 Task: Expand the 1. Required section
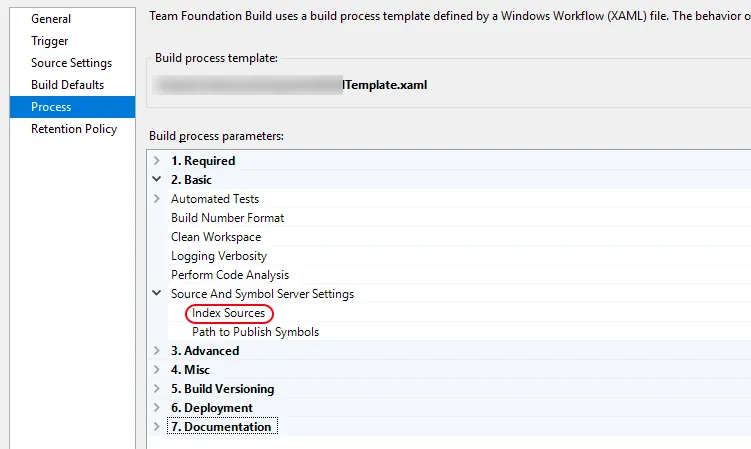[157, 161]
